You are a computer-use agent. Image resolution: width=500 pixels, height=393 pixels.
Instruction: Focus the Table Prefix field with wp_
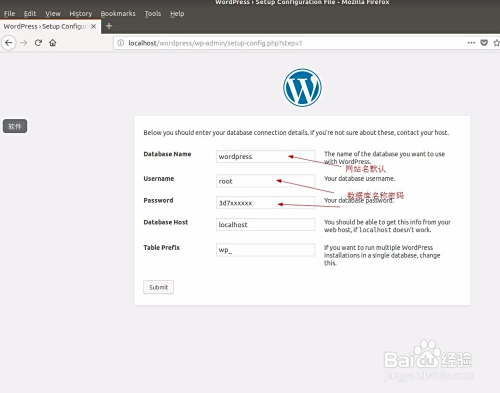(265, 250)
